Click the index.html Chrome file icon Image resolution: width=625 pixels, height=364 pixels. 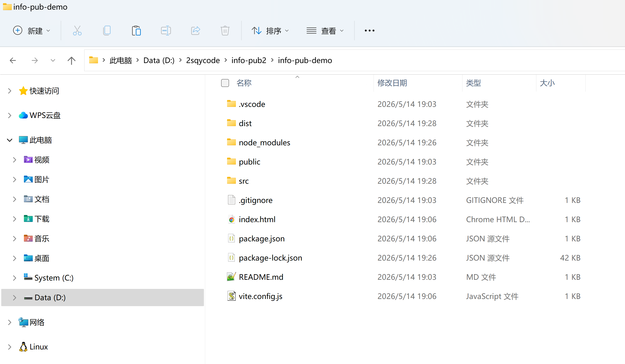tap(231, 219)
